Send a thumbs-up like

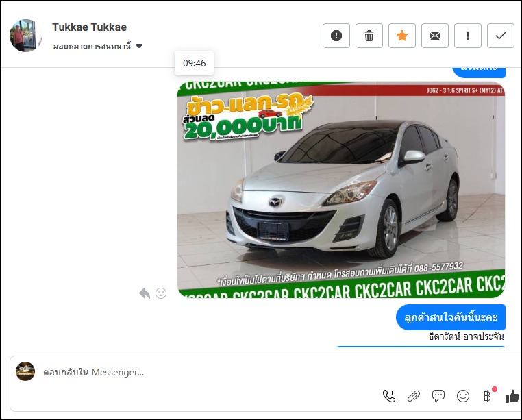click(512, 396)
